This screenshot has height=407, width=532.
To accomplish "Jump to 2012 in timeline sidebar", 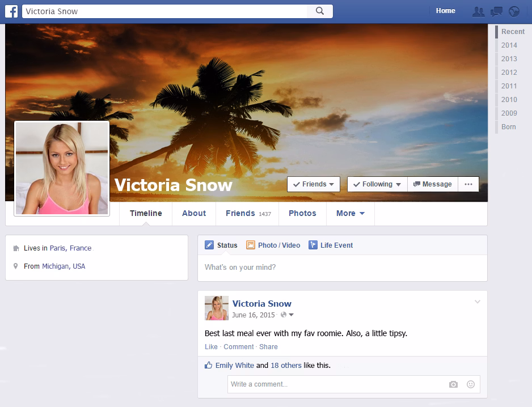I will point(509,72).
